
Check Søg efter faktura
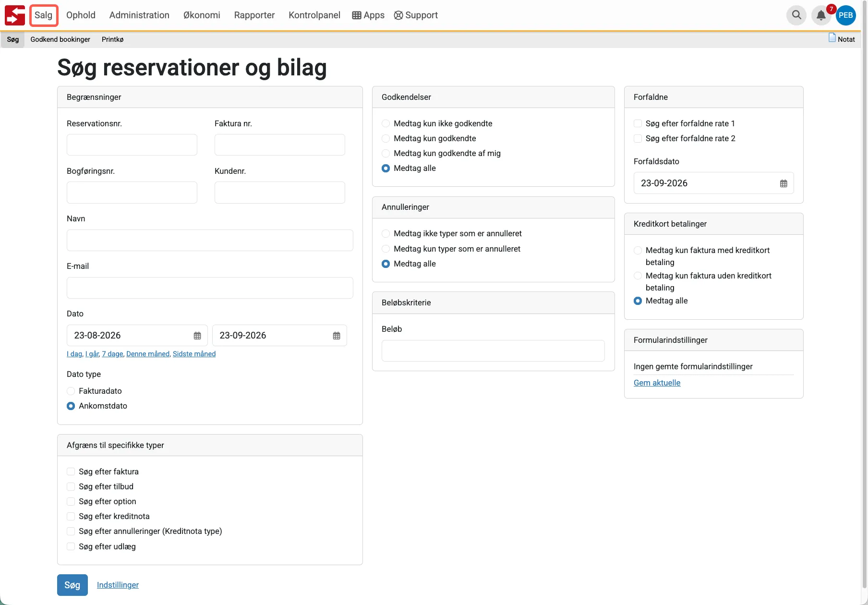click(71, 472)
